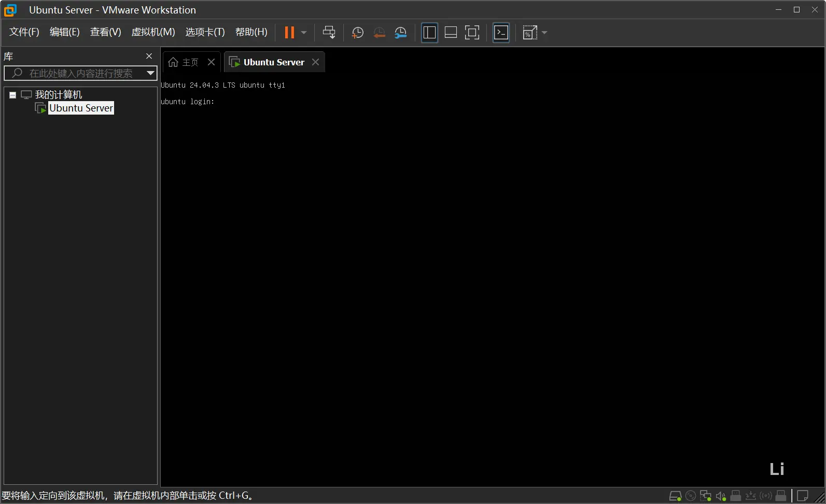Take a snapshot of this VM
826x504 pixels.
point(357,33)
